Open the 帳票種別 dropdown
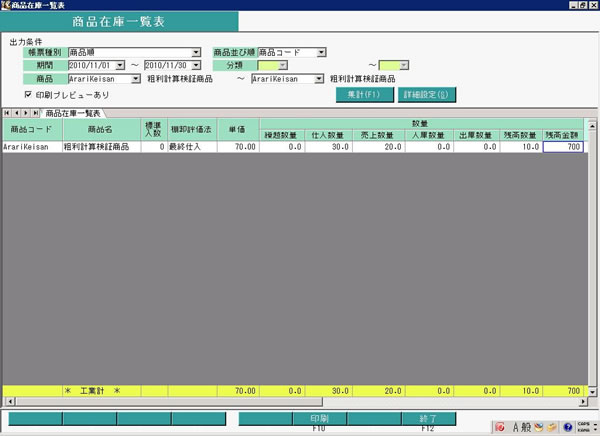This screenshot has width=600, height=436. [196, 52]
